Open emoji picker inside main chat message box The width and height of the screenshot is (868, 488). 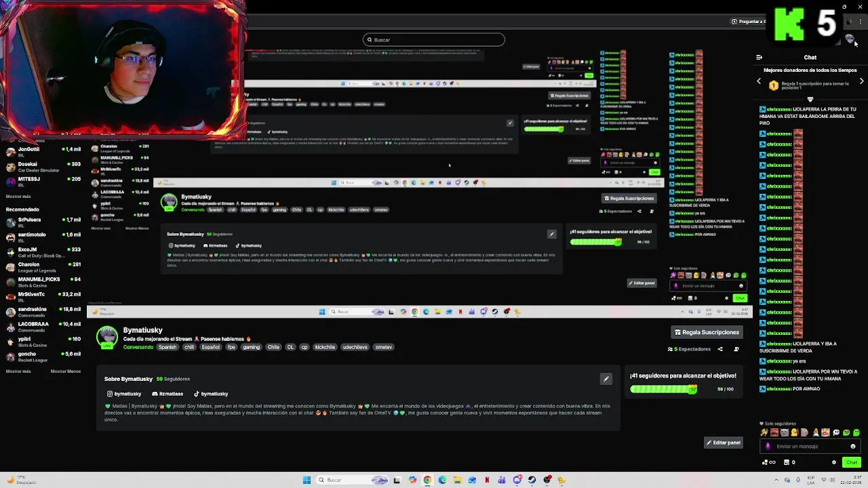pyautogui.click(x=853, y=446)
